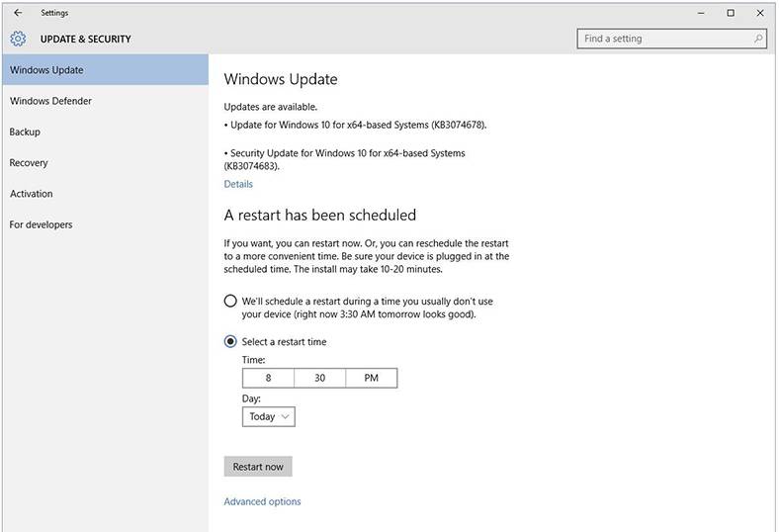Click the 'Settings' title bar text
The image size is (779, 532).
pos(54,13)
